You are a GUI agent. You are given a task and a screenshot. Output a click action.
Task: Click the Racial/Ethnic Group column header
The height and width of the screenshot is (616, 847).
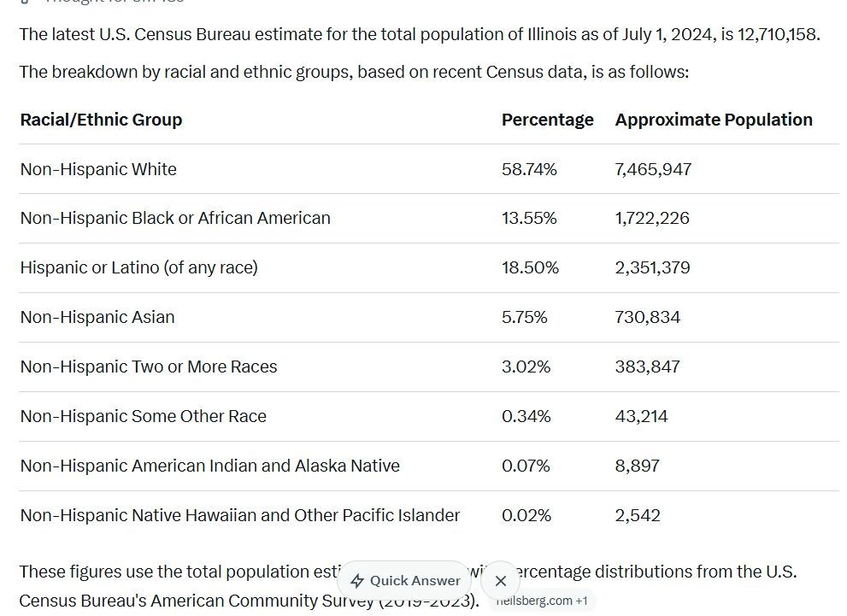[x=101, y=120]
